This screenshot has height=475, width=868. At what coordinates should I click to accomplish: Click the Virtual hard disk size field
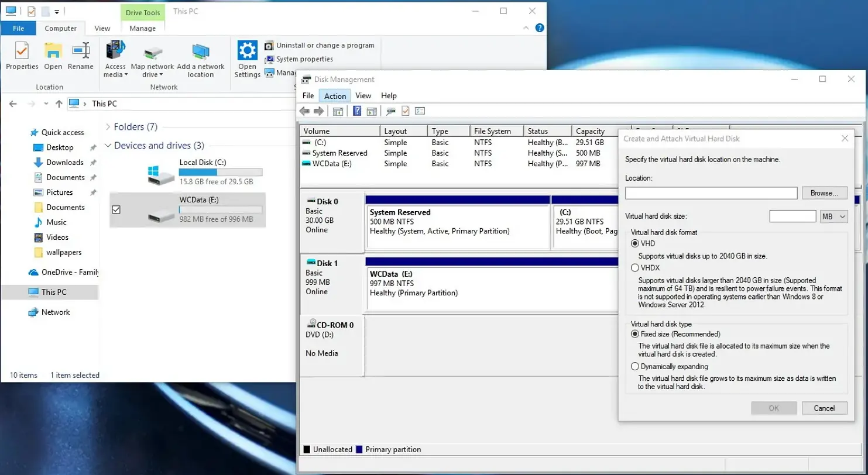(x=792, y=216)
